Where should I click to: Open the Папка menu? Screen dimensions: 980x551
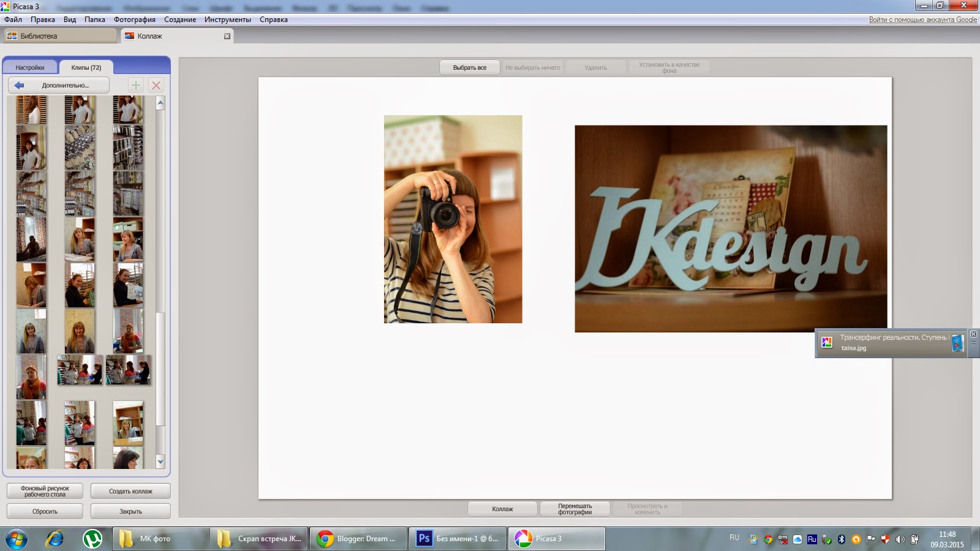(x=95, y=20)
